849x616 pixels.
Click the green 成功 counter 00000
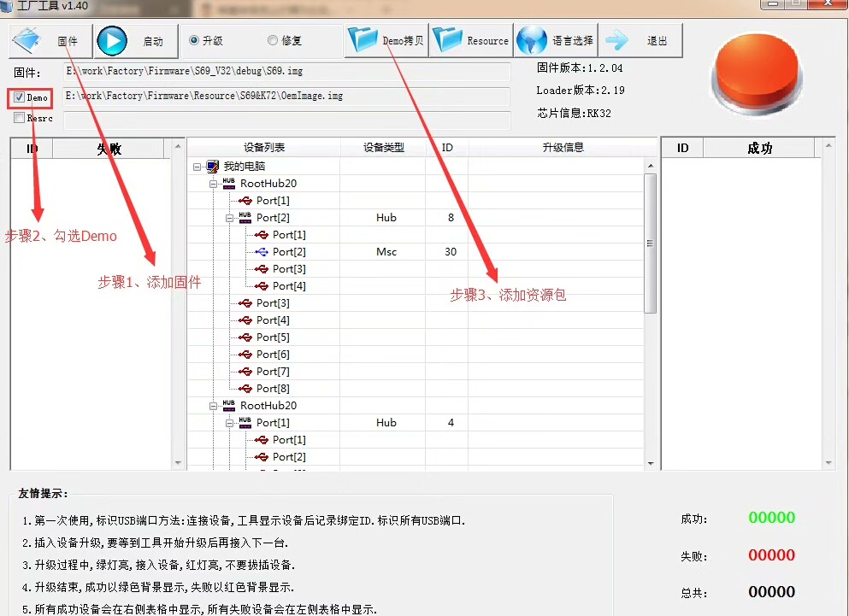pyautogui.click(x=771, y=518)
